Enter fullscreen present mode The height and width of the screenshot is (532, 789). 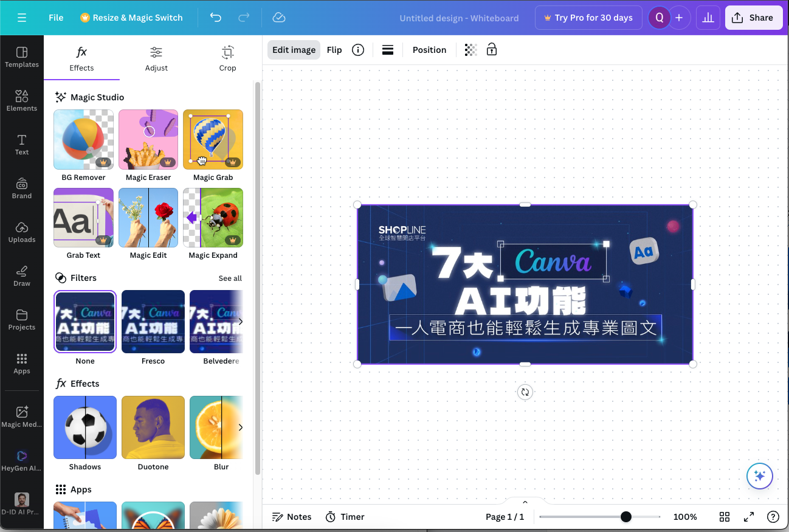pyautogui.click(x=749, y=517)
